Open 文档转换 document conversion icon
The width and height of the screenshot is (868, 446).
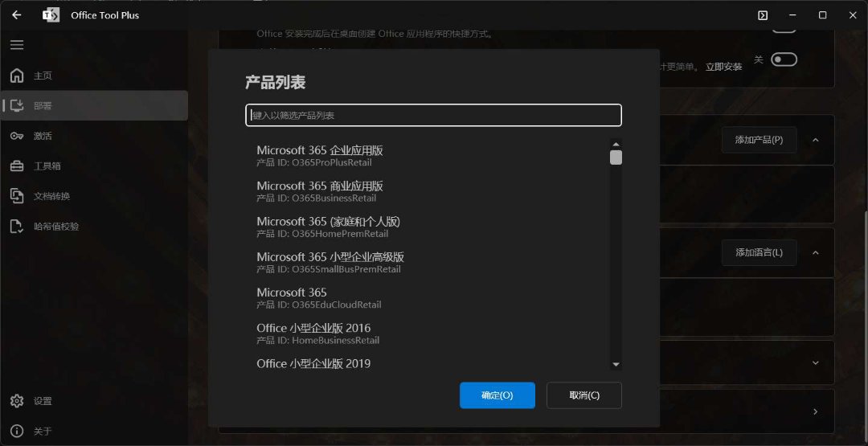17,196
